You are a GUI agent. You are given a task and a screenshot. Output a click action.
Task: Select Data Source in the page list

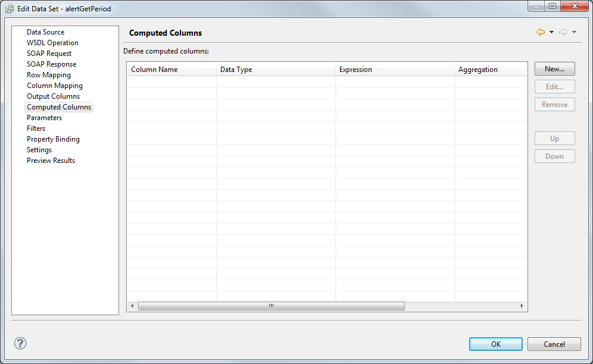[45, 32]
